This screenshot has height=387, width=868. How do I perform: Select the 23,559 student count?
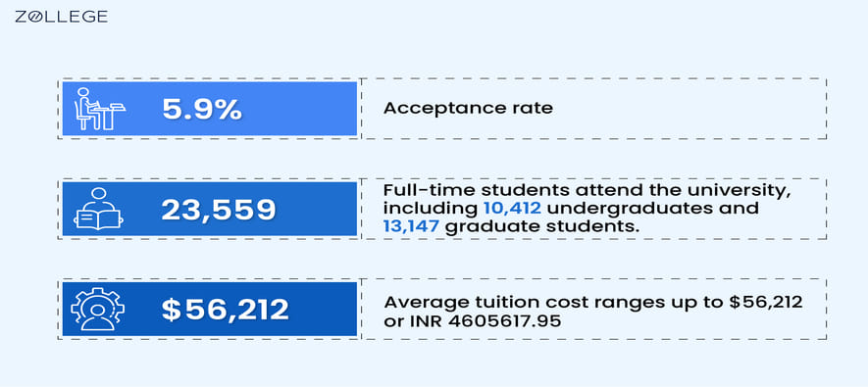(x=218, y=210)
